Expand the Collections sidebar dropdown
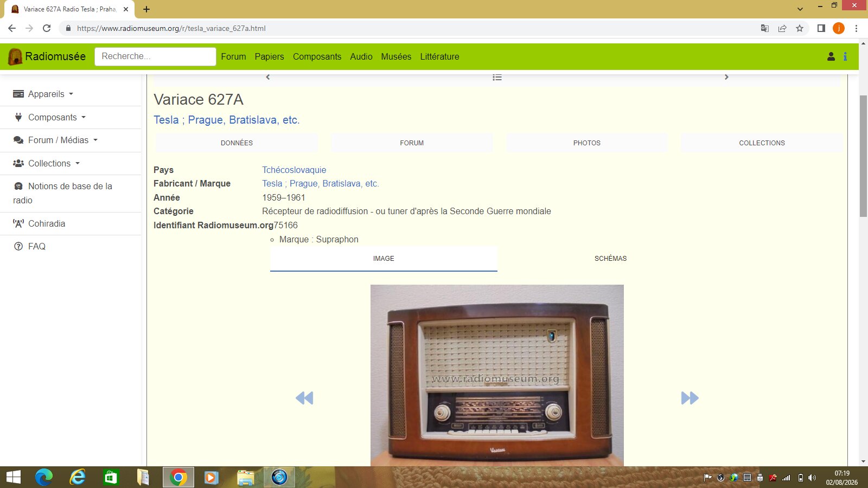The image size is (868, 488). click(x=47, y=163)
